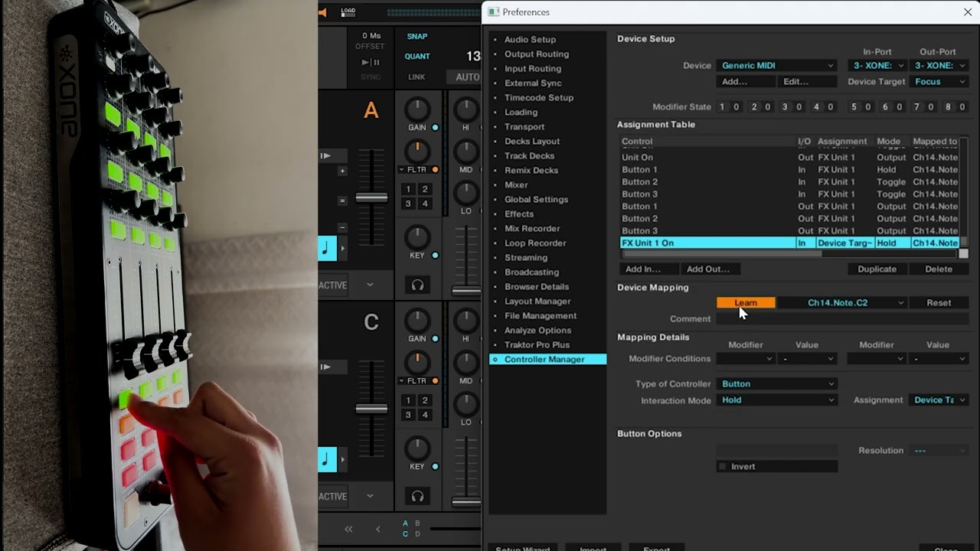The height and width of the screenshot is (551, 980).
Task: Click deck letter D in layout selector
Action: click(x=417, y=534)
